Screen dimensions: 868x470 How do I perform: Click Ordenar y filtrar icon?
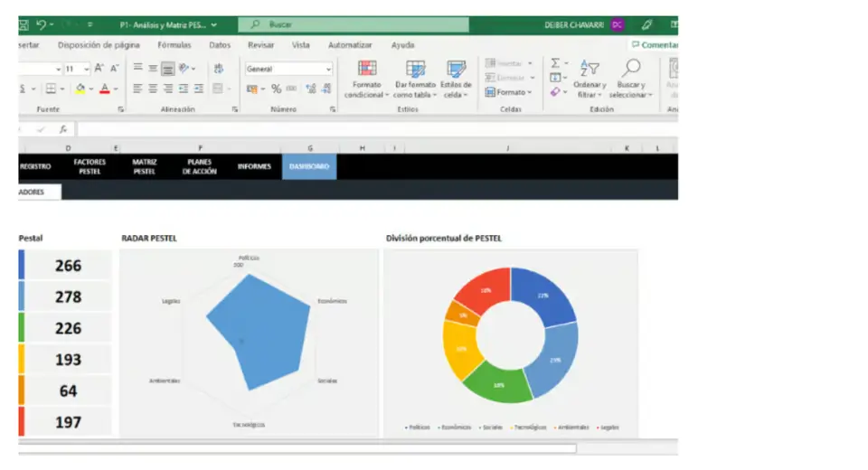(590, 69)
